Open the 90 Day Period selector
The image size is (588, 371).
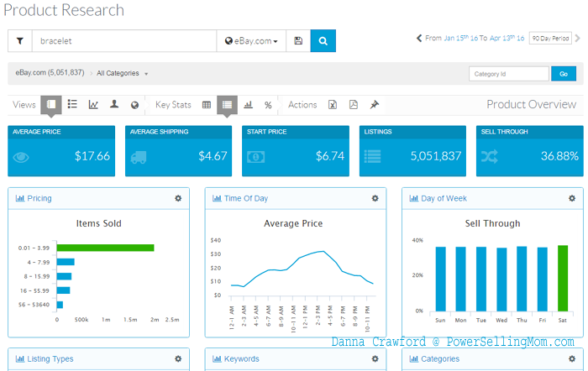(550, 39)
